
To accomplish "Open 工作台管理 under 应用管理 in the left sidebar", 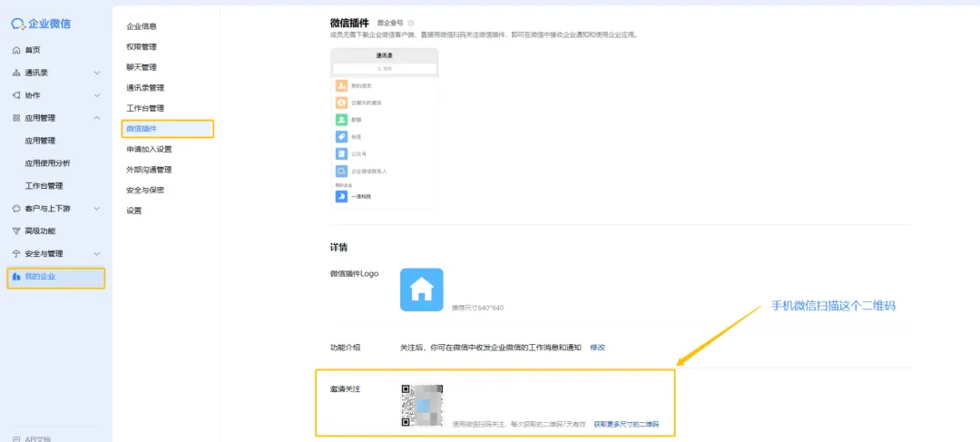I will click(44, 186).
